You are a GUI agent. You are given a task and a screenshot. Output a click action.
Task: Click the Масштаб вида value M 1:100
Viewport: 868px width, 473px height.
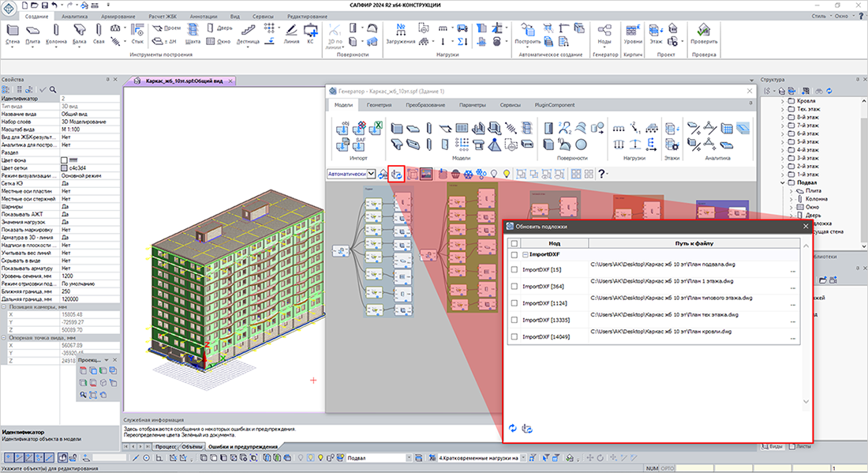[x=90, y=129]
